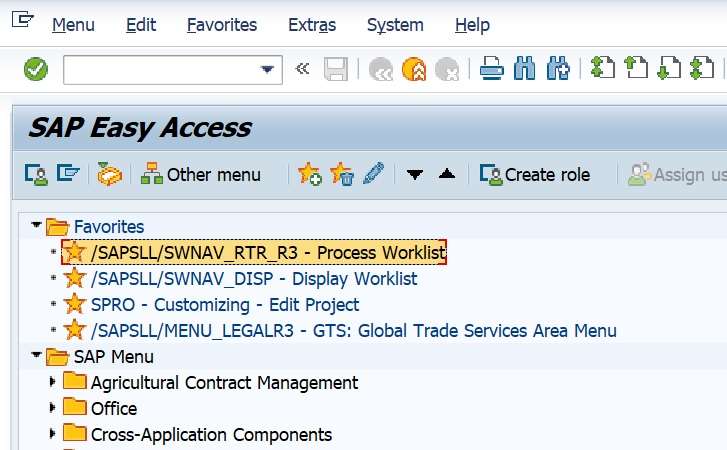Expand the Office folder node
Screen dimensions: 727x450
click(52, 407)
